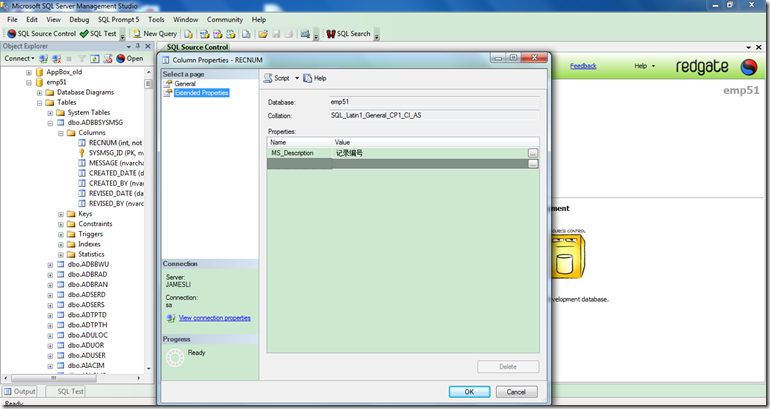Open Script dropdown arrow
The image size is (770, 409).
pyautogui.click(x=297, y=78)
